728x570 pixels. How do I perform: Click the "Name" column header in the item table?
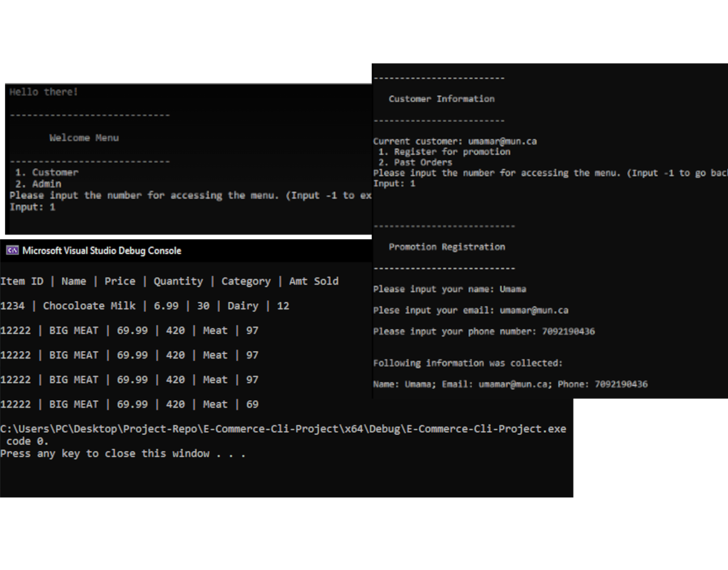pos(74,281)
